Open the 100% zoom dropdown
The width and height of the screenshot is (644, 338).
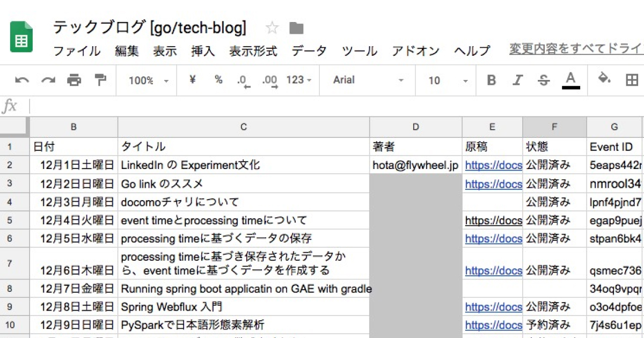tap(149, 80)
